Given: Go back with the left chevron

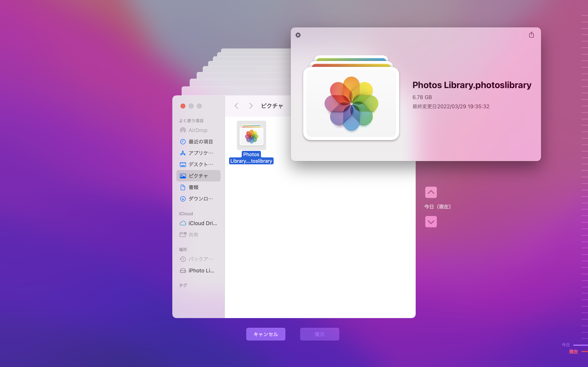Looking at the screenshot, I should pyautogui.click(x=236, y=106).
